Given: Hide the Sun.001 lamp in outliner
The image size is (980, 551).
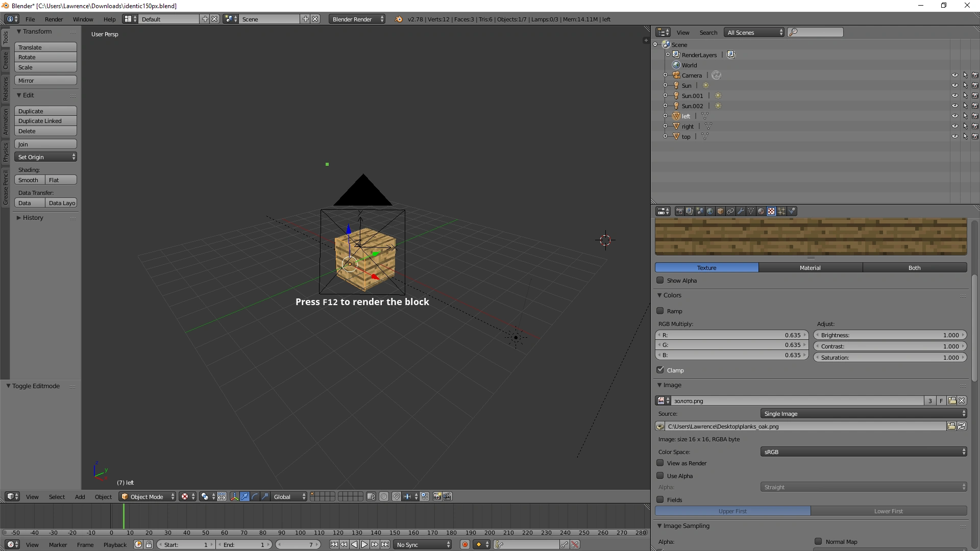Looking at the screenshot, I should click(954, 95).
